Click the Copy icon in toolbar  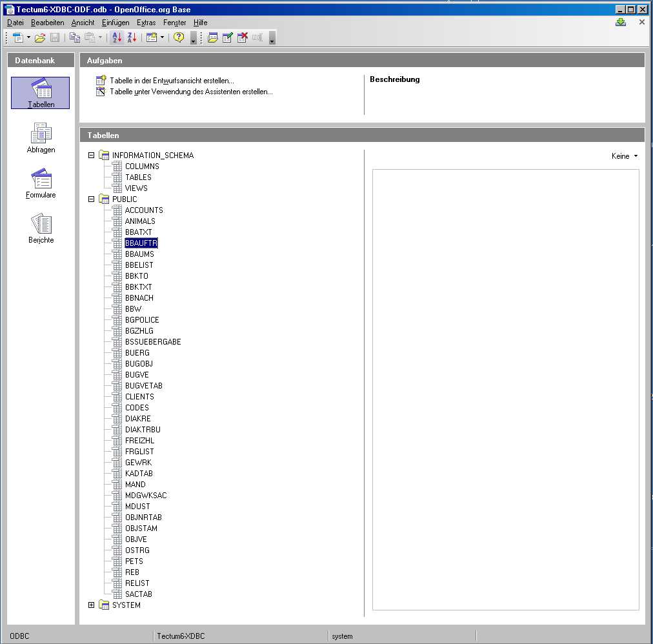click(x=75, y=38)
